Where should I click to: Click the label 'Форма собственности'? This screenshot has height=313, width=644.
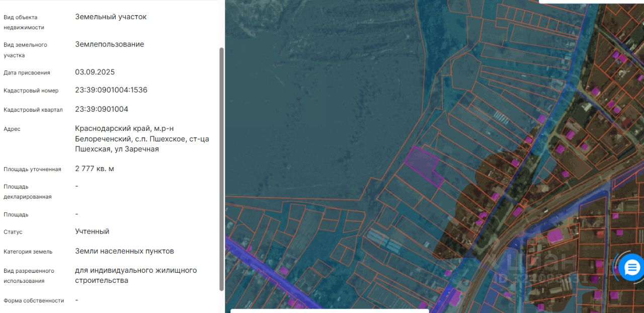click(x=34, y=300)
